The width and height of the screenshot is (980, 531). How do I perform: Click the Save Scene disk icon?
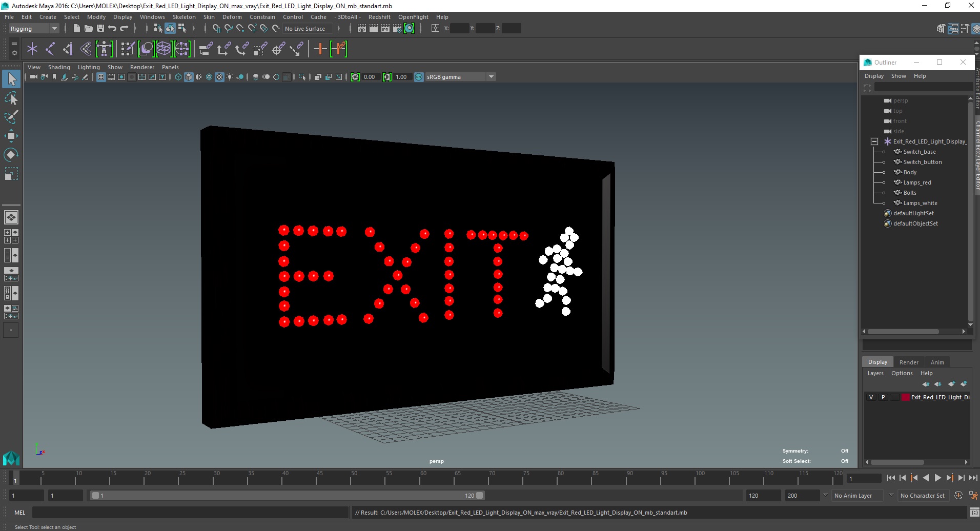tap(100, 29)
